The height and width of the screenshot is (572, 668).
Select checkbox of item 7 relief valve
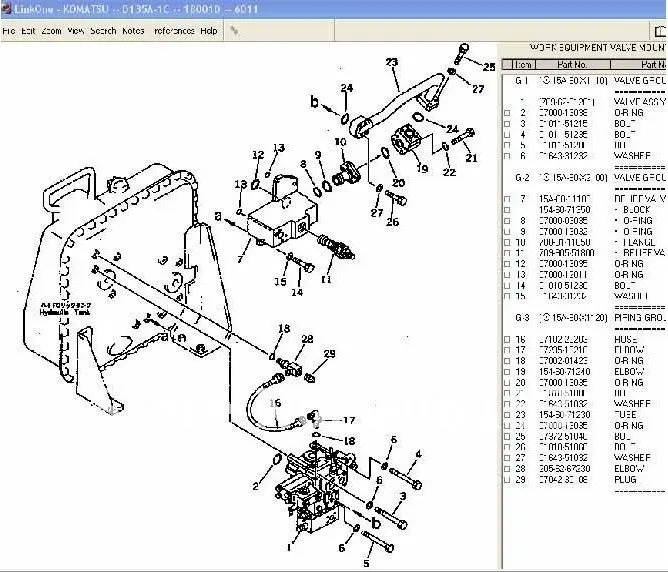click(x=507, y=199)
